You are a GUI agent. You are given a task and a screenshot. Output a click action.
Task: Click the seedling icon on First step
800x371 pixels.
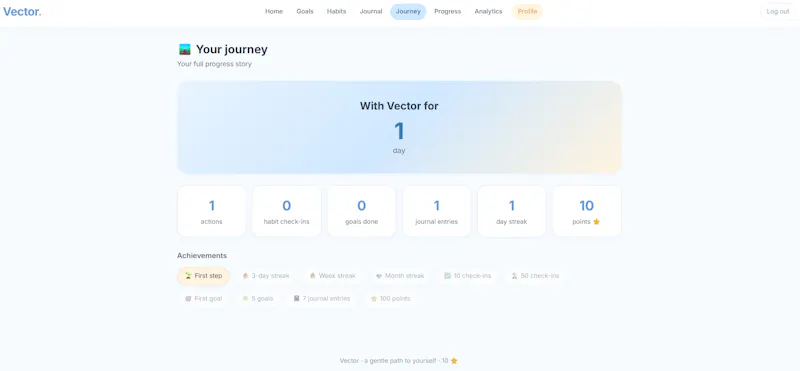(188, 276)
